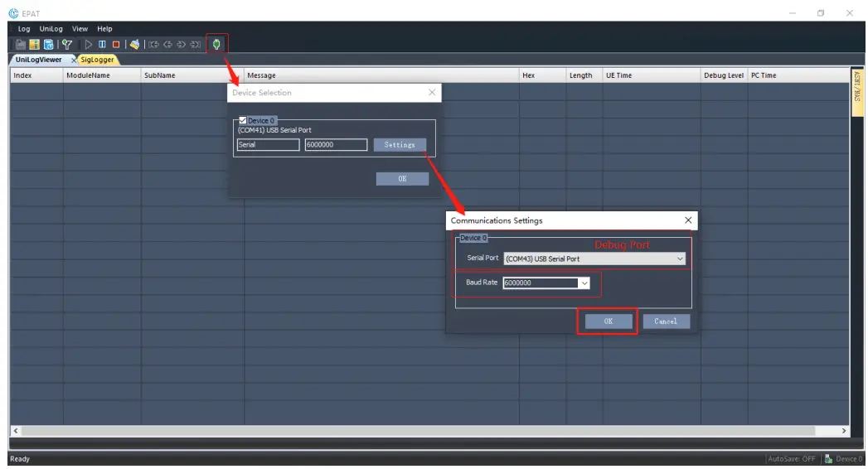Go to next entry arrow icon
The height and width of the screenshot is (469, 868).
point(182,44)
